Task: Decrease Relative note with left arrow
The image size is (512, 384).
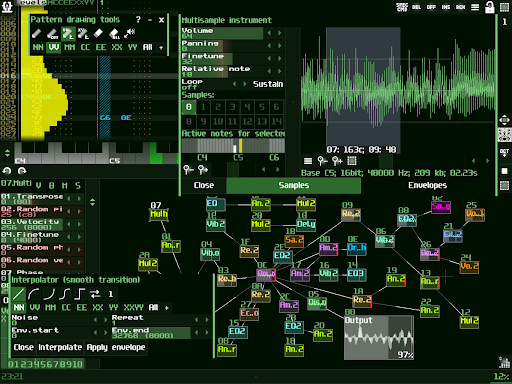Action: [269, 71]
